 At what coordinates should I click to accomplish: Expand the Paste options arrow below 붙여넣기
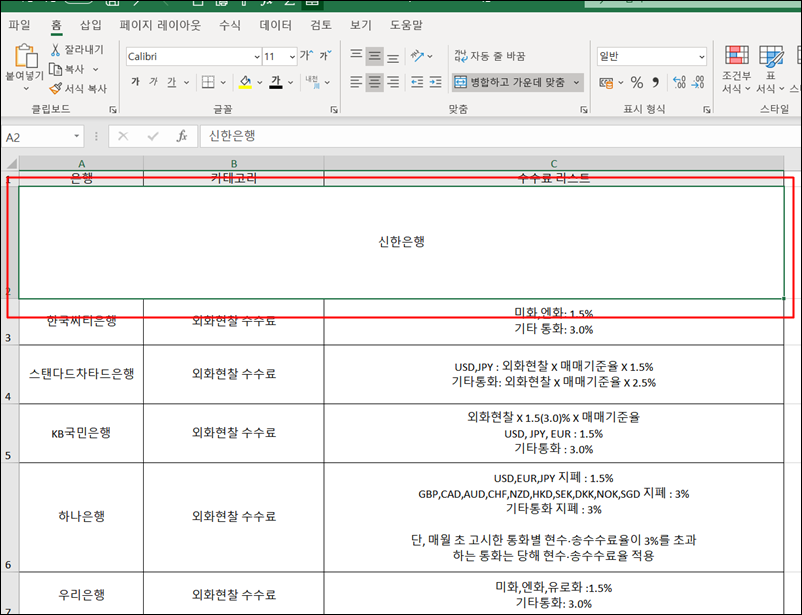(26, 89)
